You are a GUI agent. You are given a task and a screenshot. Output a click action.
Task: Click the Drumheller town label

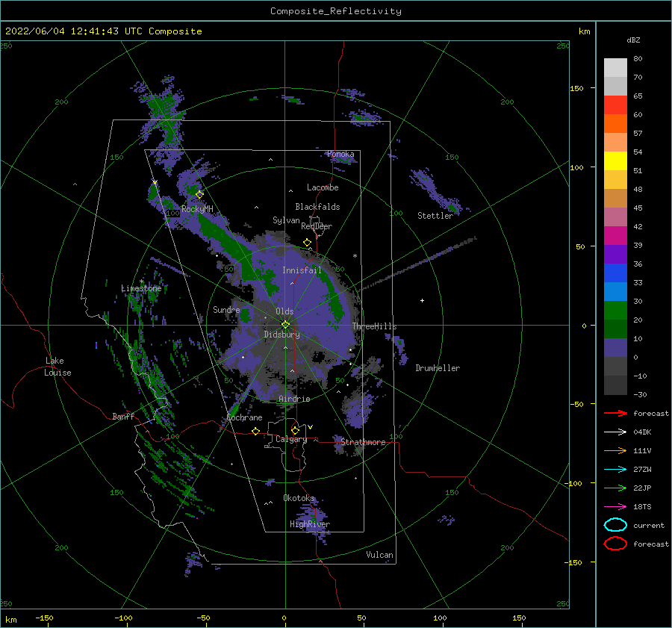438,368
